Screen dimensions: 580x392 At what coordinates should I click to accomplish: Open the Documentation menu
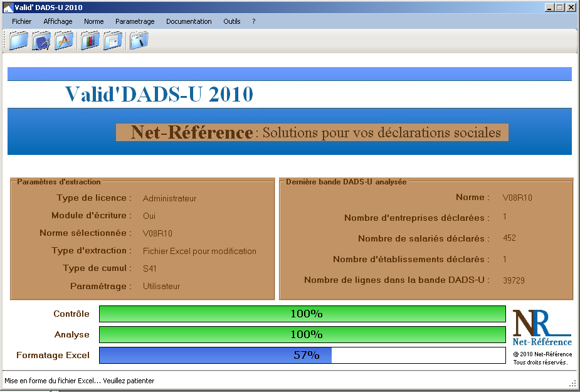point(189,21)
